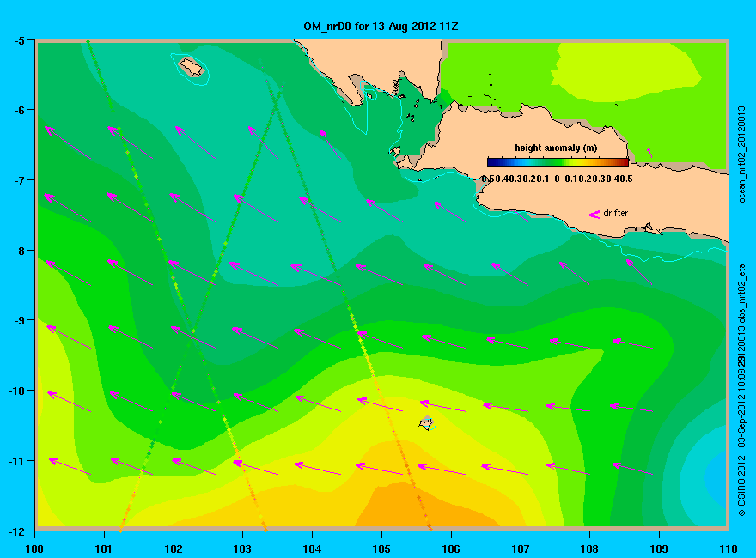The width and height of the screenshot is (756, 558).
Task: Click the x-axis tick label "107"
Action: point(521,549)
